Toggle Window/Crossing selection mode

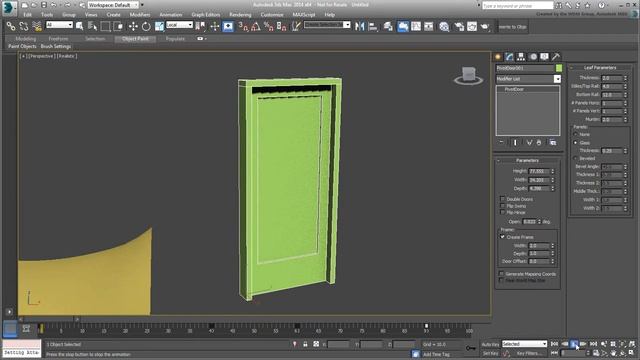tap(118, 27)
